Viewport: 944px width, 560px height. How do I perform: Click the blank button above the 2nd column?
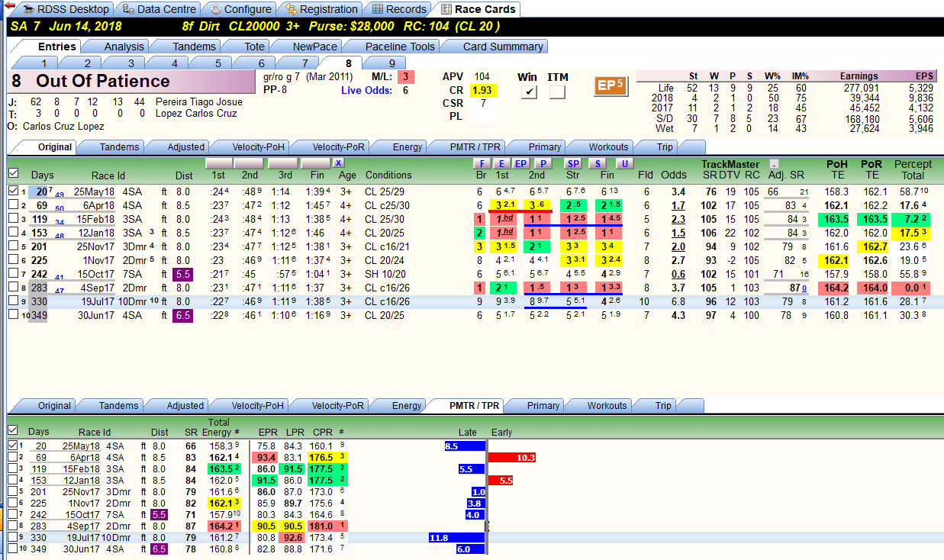point(247,163)
